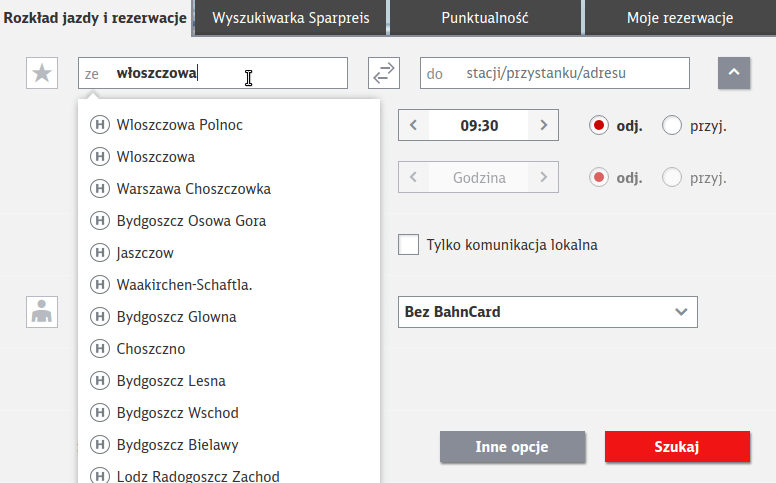Click the red Szukaj button
Image resolution: width=776 pixels, height=483 pixels.
tap(677, 446)
